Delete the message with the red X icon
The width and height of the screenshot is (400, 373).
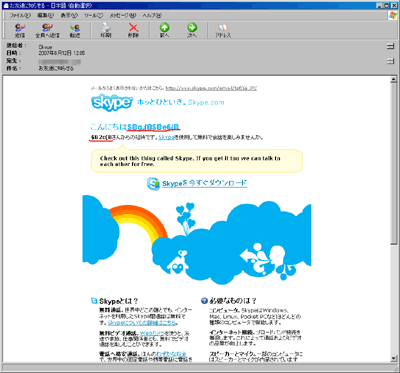(x=133, y=28)
